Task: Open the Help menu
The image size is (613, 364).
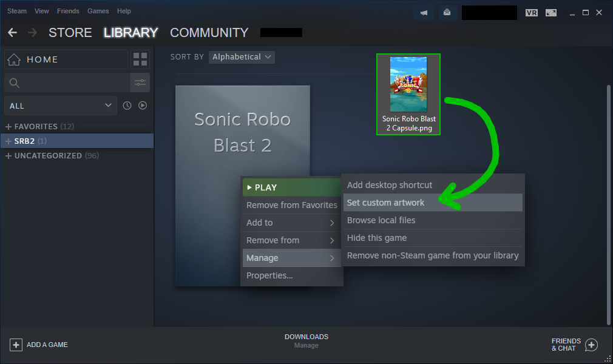Action: [124, 11]
